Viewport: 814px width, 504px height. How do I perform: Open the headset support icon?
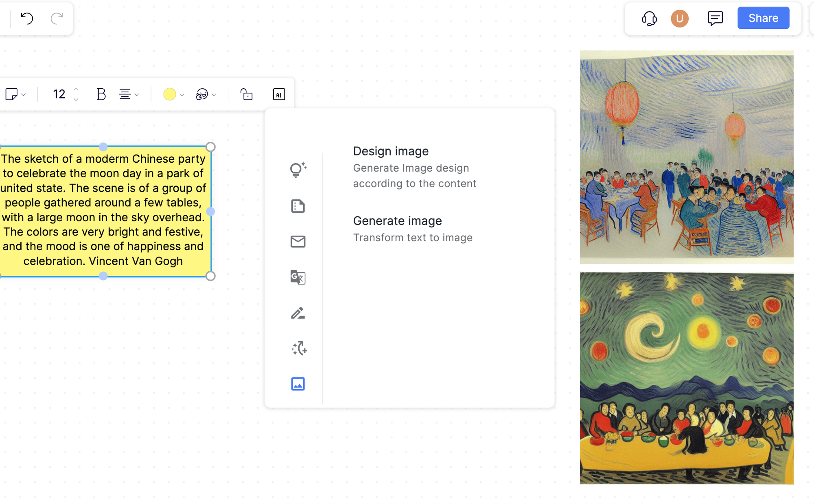[649, 18]
